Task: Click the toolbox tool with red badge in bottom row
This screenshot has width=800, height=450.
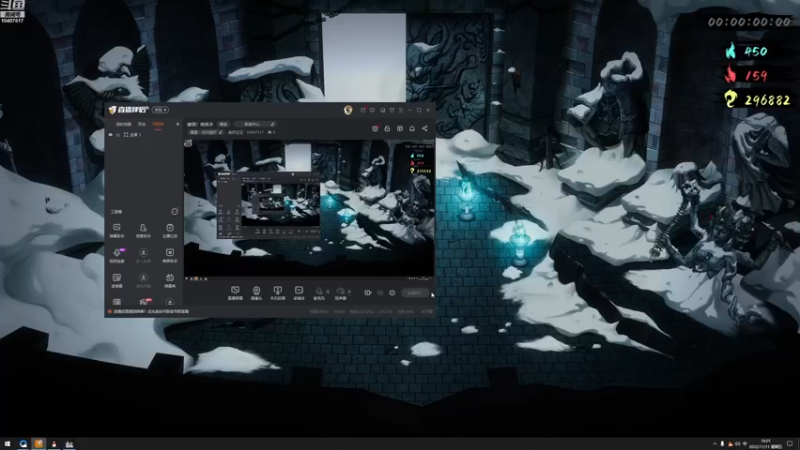Action: coord(143,302)
